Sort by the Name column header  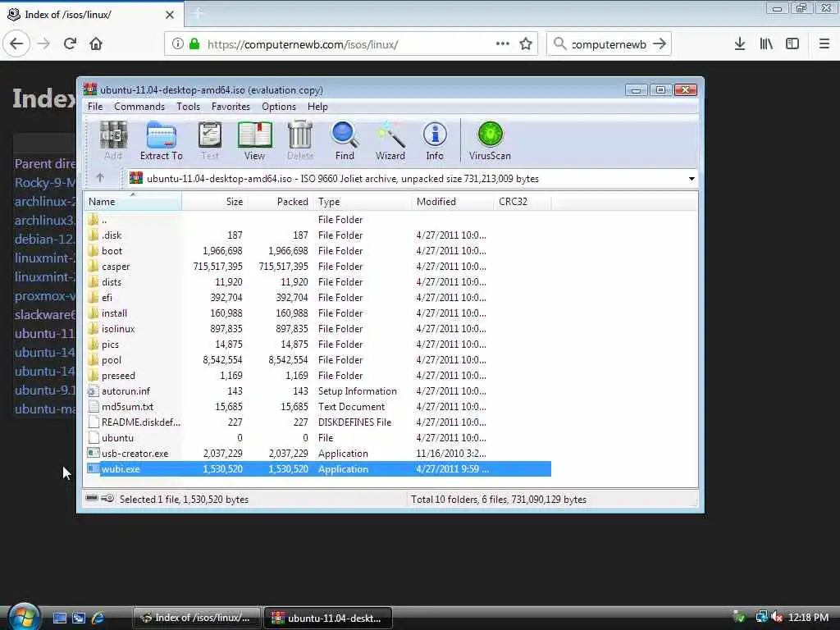tap(133, 202)
